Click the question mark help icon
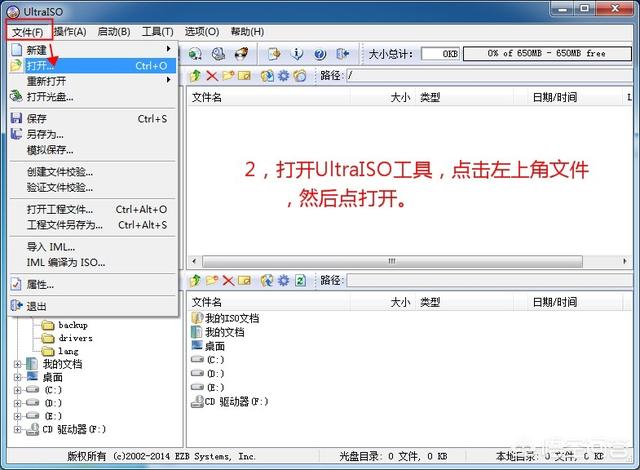The height and width of the screenshot is (470, 640). coord(321,54)
